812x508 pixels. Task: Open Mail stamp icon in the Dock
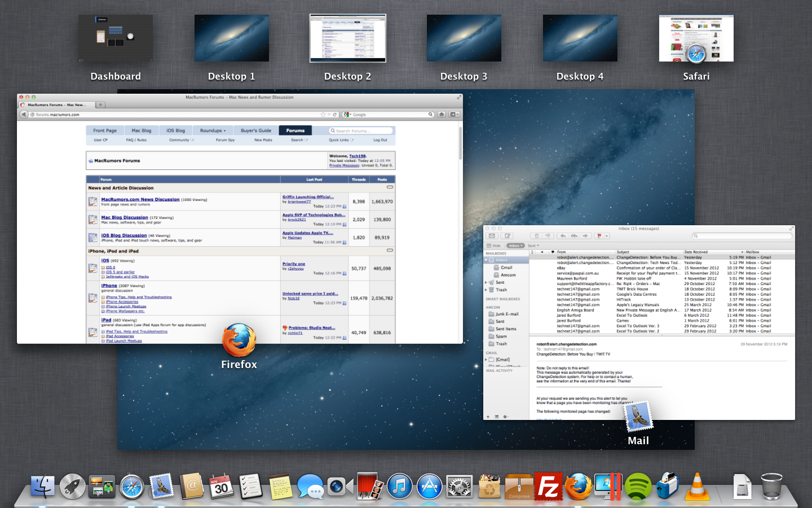(162, 486)
